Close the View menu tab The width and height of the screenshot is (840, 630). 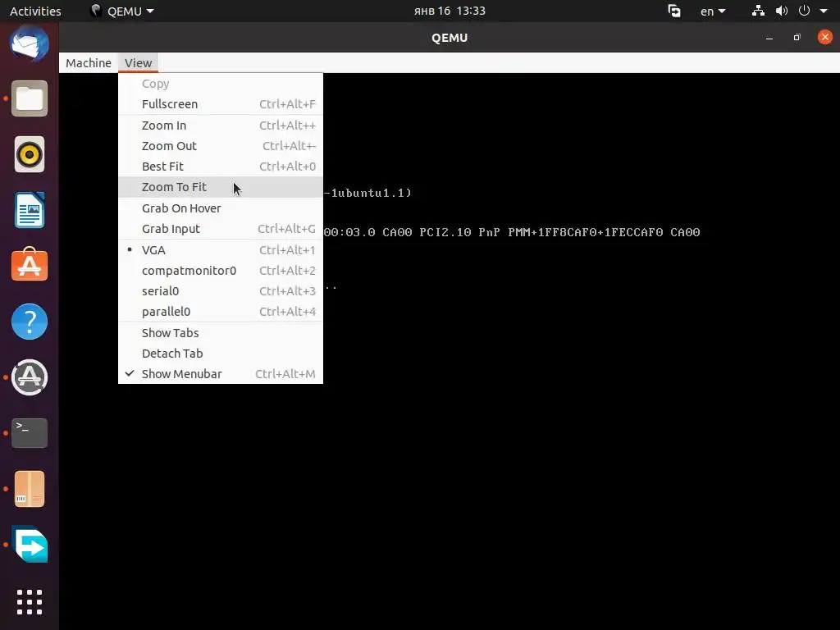pyautogui.click(x=138, y=62)
